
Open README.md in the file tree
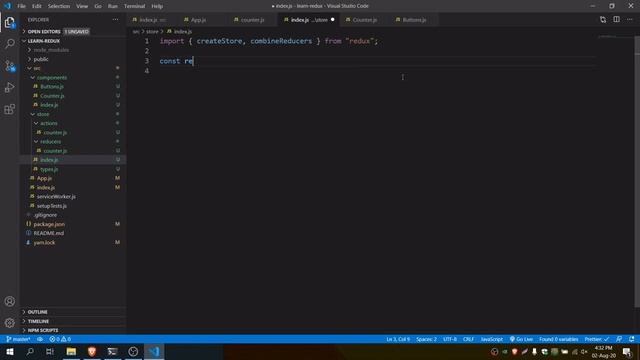[49, 233]
